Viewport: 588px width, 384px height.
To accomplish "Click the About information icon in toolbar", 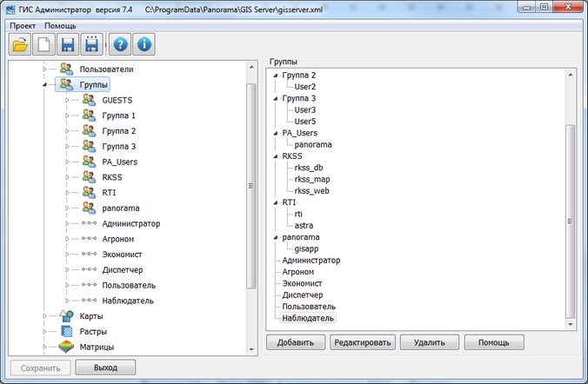I will tap(144, 44).
